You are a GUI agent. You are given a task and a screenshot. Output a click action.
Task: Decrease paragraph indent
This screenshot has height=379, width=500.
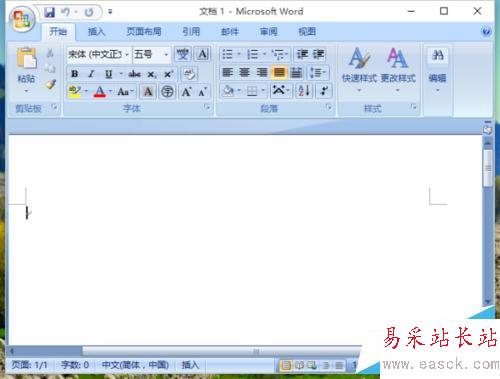tap(302, 54)
